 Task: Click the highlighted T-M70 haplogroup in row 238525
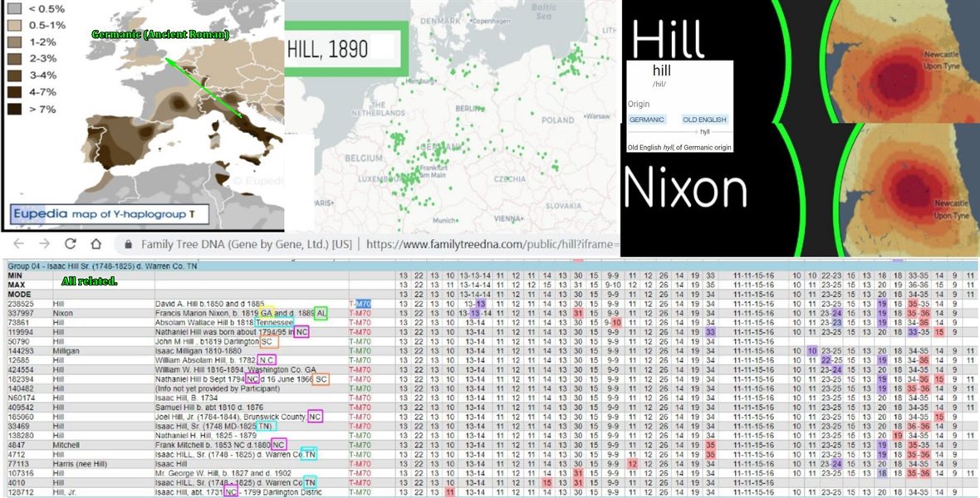364,304
